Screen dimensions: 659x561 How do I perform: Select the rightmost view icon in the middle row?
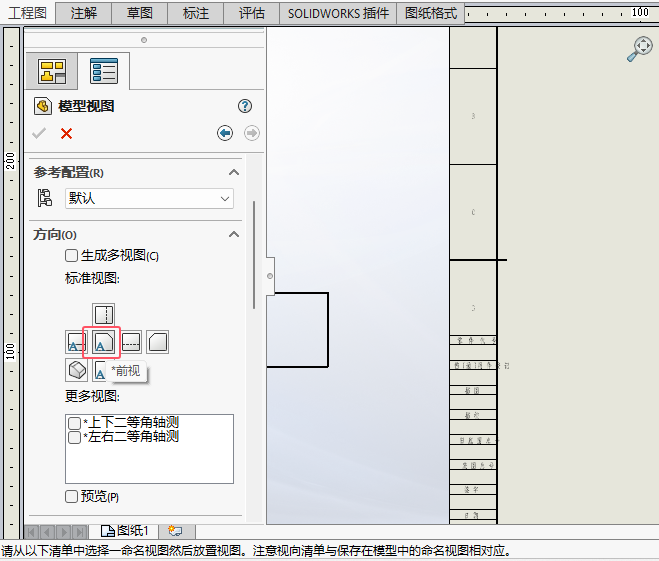pos(158,342)
